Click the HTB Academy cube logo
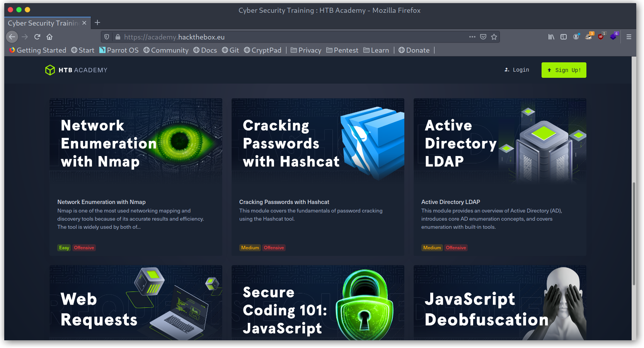Screen dimensions: 644x348 (50, 70)
